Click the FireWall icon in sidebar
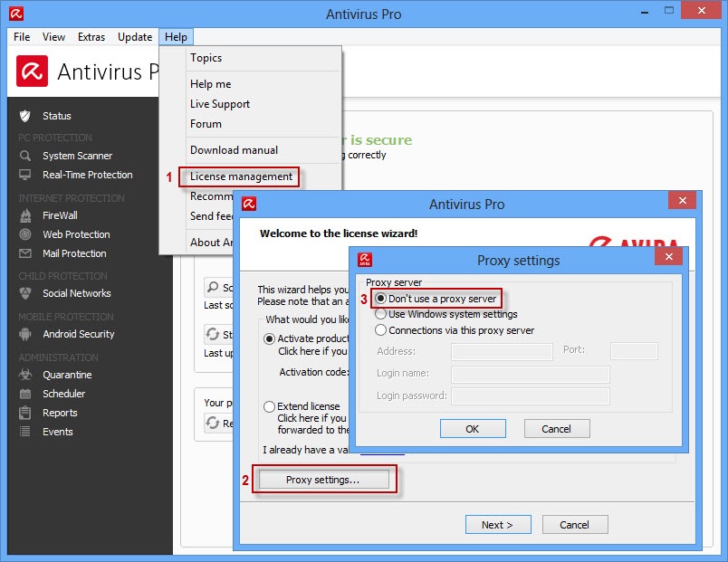728x562 pixels. coord(25,215)
